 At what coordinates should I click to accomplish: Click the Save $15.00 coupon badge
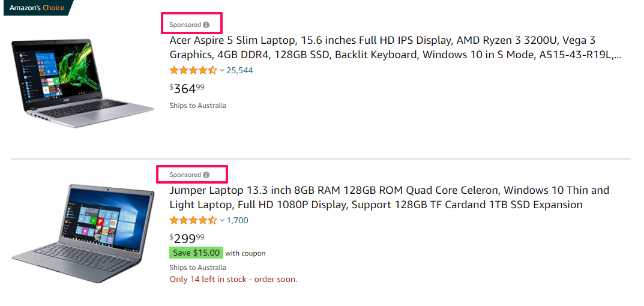tap(196, 253)
